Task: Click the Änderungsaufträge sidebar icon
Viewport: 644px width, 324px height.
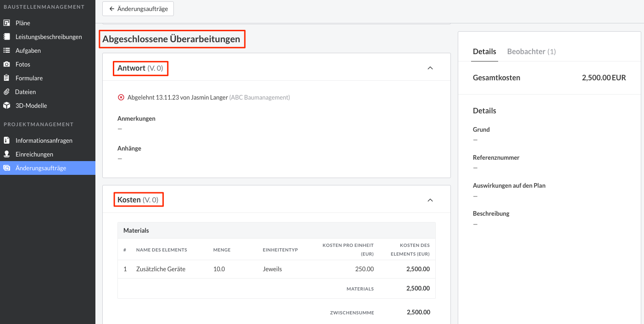Action: [7, 168]
